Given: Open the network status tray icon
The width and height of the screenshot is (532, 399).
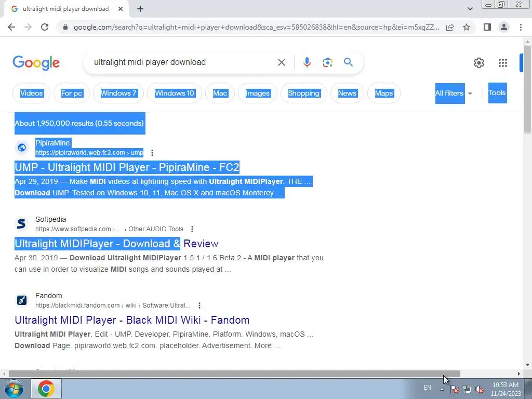Looking at the screenshot, I should tap(467, 389).
